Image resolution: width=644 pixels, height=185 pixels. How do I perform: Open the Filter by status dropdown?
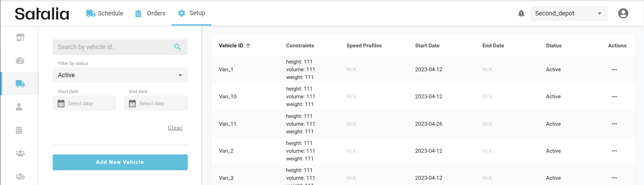[120, 75]
